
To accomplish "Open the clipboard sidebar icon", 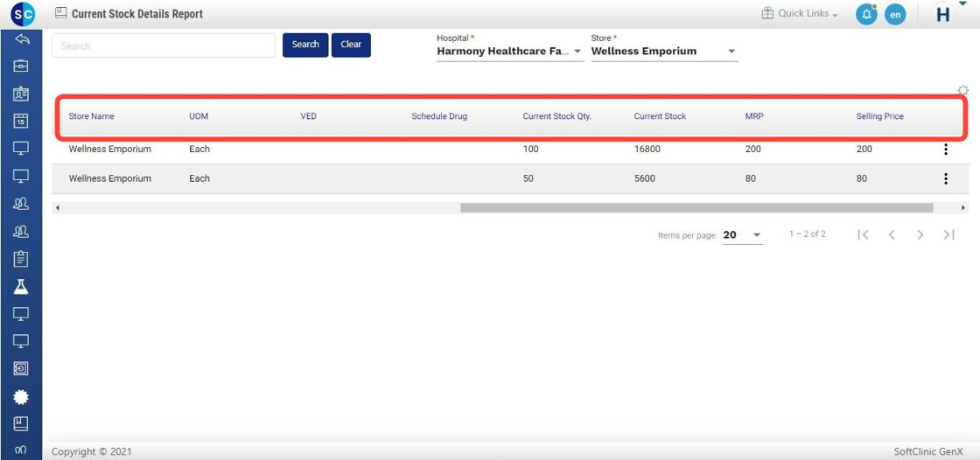I will tap(21, 258).
